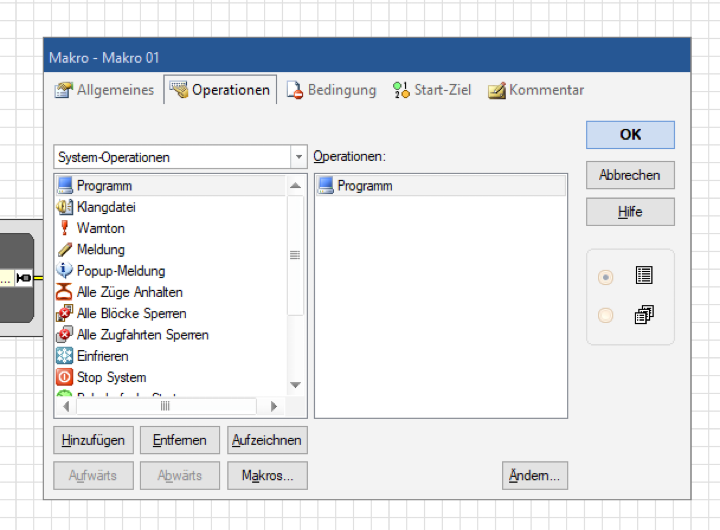Click the Abbrechen button
The height and width of the screenshot is (530, 720).
(630, 175)
